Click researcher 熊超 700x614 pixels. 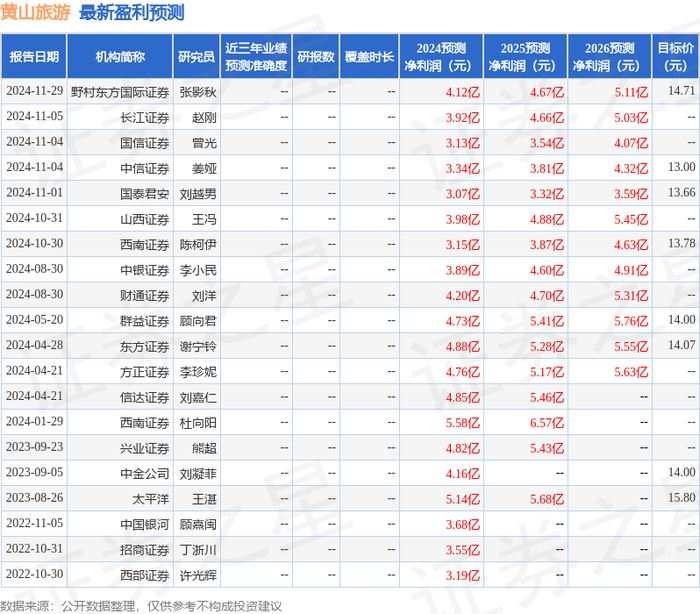(204, 449)
